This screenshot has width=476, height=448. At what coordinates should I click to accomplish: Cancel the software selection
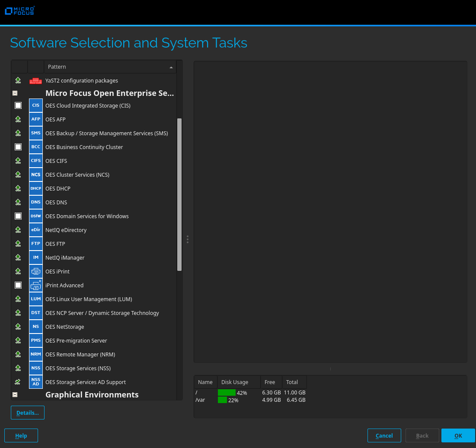(x=384, y=435)
